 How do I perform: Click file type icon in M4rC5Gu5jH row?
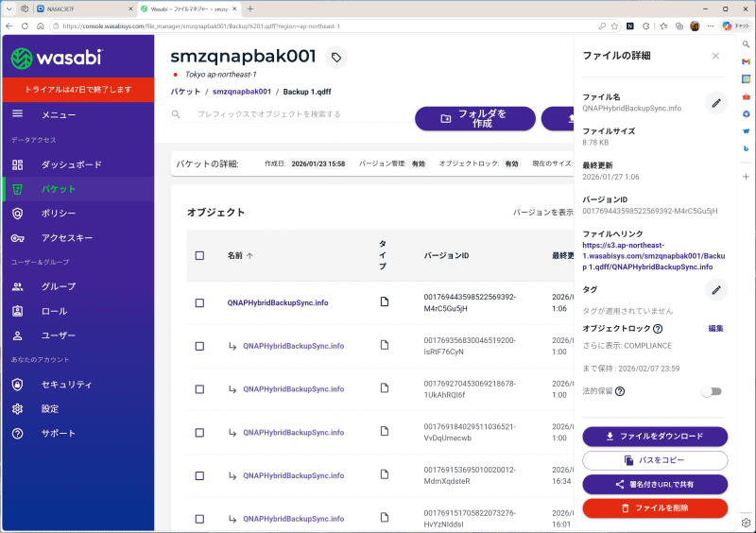[385, 301]
